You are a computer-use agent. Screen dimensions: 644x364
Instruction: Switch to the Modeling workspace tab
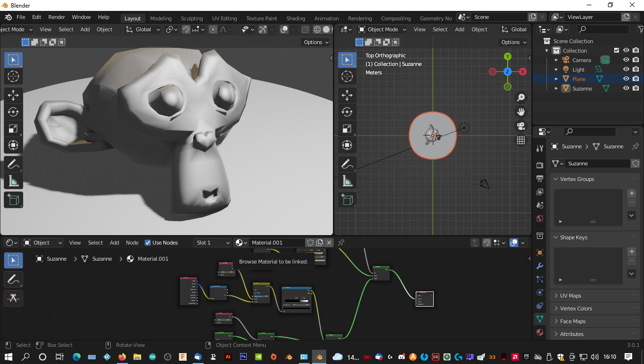(x=161, y=18)
